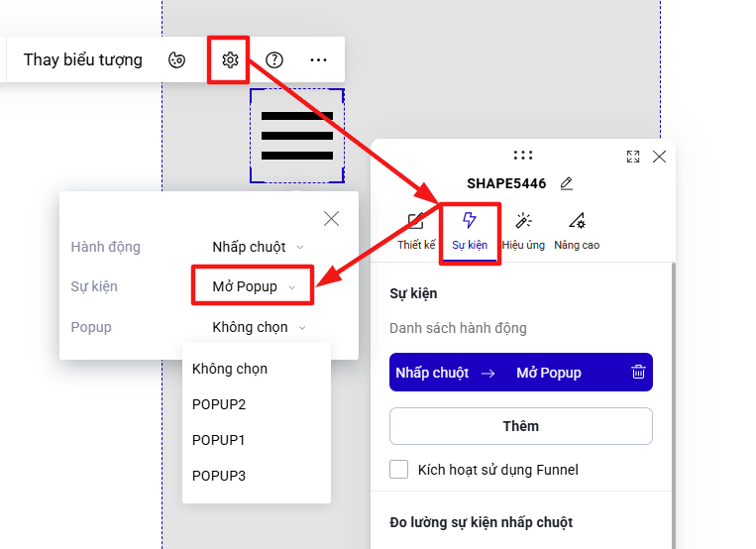Image resolution: width=756 pixels, height=549 pixels.
Task: Switch to the Thiết kế tab
Action: point(416,232)
